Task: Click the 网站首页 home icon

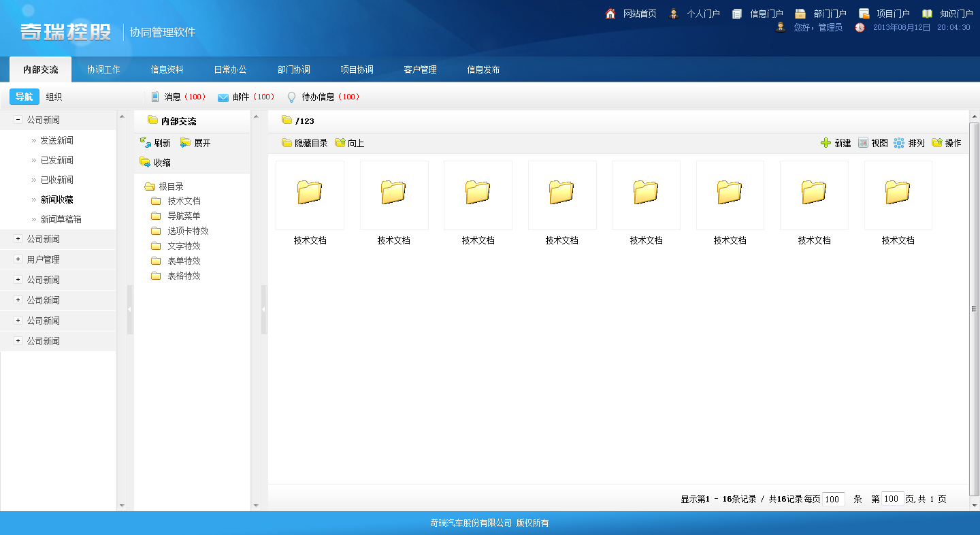Action: [610, 13]
